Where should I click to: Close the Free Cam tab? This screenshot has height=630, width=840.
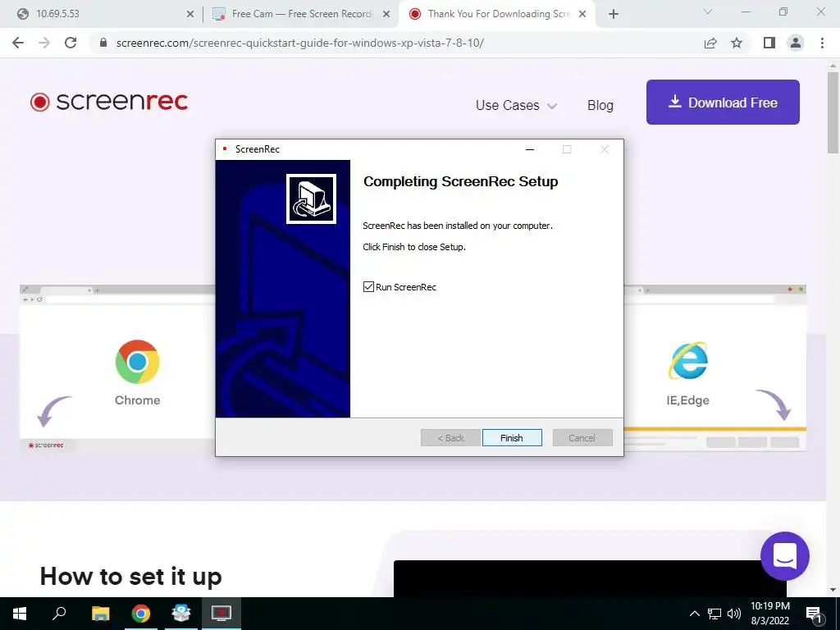[x=386, y=15]
